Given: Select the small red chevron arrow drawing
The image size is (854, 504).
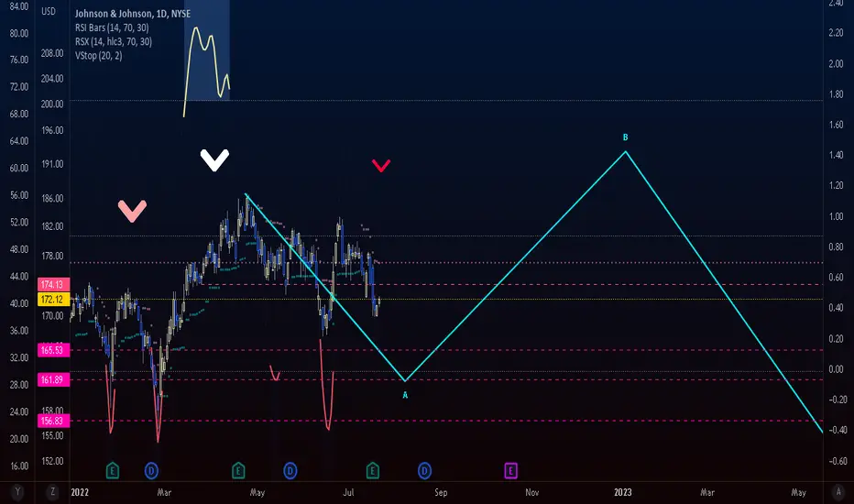Looking at the screenshot, I should tap(381, 165).
